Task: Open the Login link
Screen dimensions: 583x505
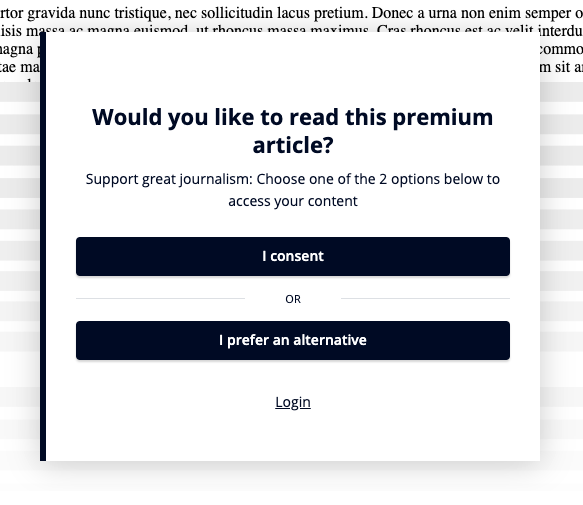Action: coord(293,402)
